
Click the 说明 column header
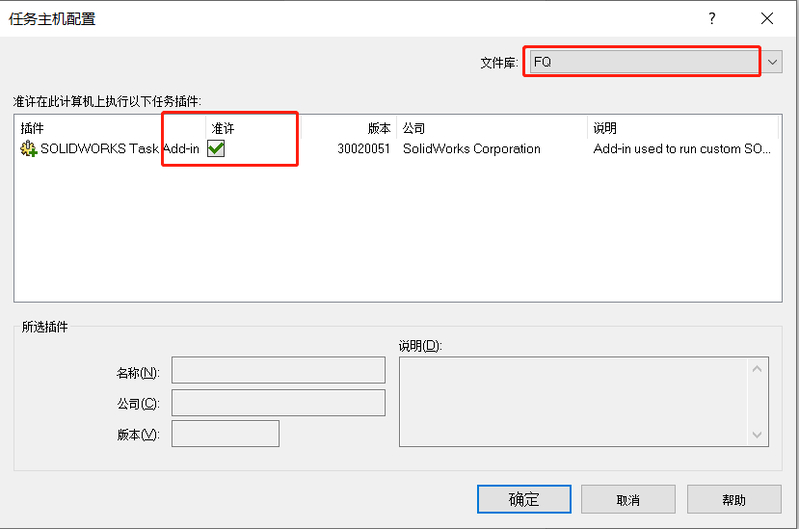(x=683, y=128)
